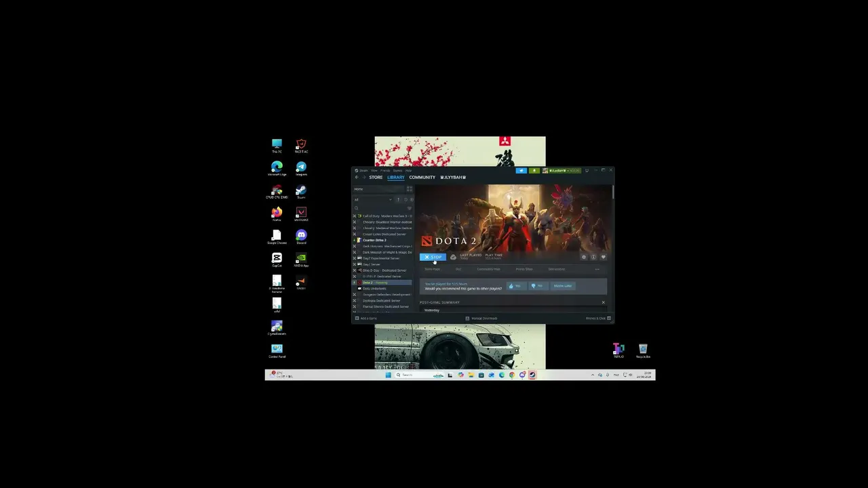Viewport: 868px width, 488px height.
Task: Expand the All games filter dropdown
Action: 372,199
